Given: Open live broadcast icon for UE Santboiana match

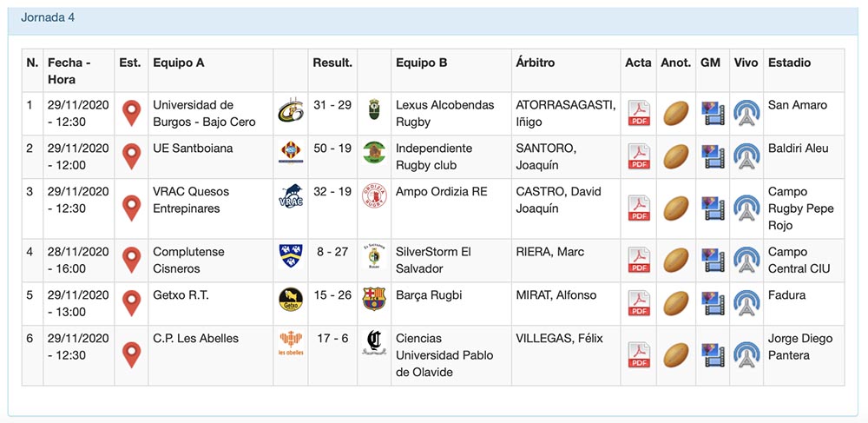Looking at the screenshot, I should tap(746, 157).
